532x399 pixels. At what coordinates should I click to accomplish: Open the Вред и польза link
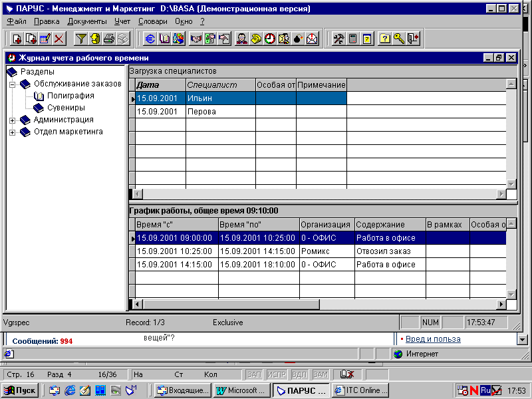point(433,339)
